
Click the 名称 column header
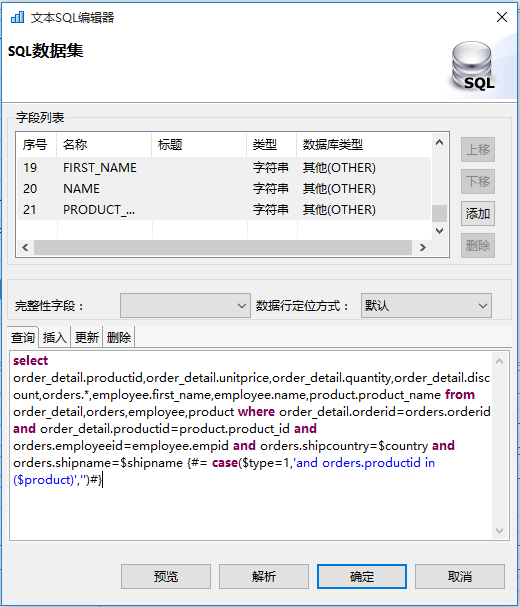pos(104,145)
